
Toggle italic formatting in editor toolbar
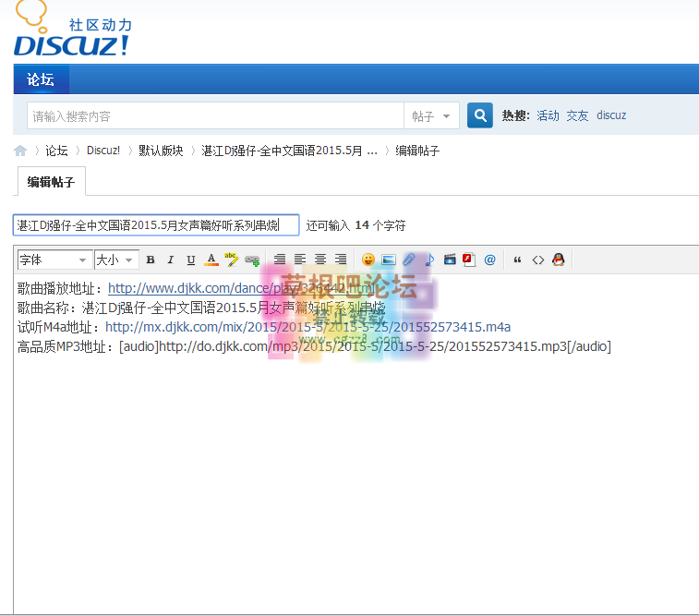[170, 260]
